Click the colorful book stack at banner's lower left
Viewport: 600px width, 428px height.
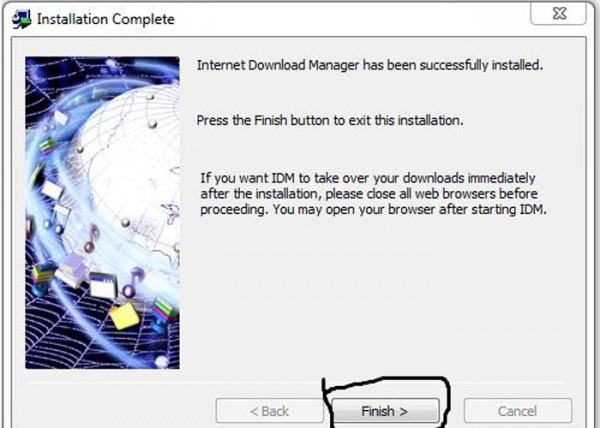[x=41, y=278]
